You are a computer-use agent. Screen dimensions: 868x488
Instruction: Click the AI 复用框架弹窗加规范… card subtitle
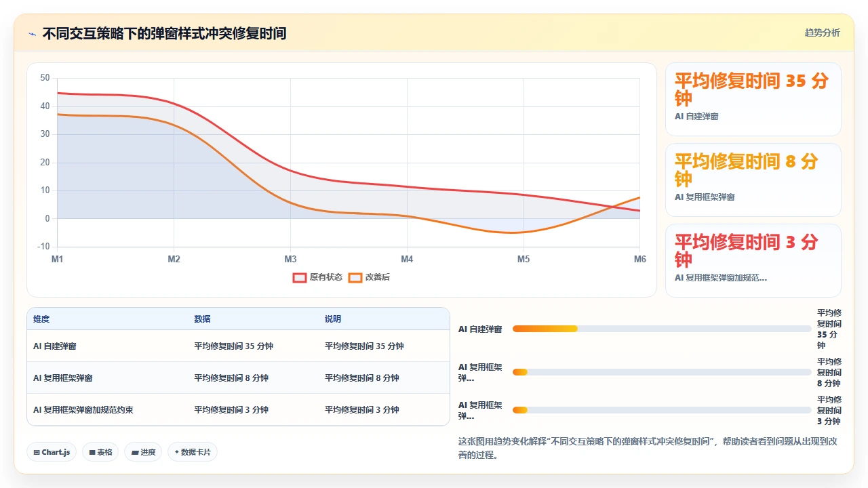coord(721,278)
